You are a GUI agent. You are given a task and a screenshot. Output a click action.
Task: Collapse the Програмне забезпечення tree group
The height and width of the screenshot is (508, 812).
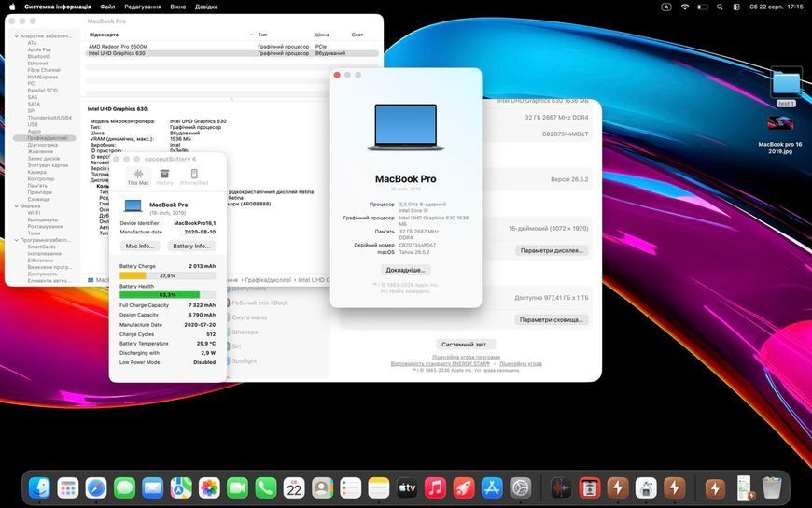tap(17, 240)
